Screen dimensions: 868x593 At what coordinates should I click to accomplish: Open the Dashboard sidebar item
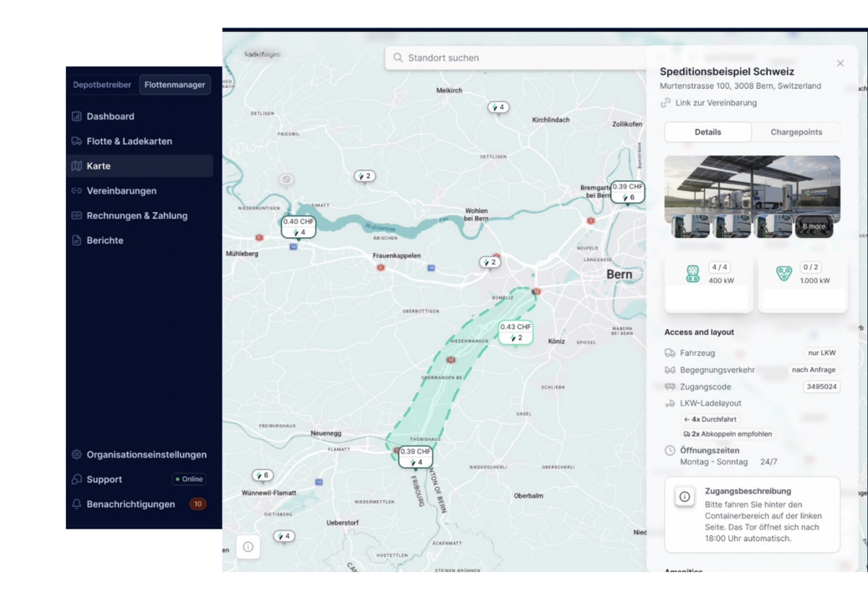click(x=110, y=116)
